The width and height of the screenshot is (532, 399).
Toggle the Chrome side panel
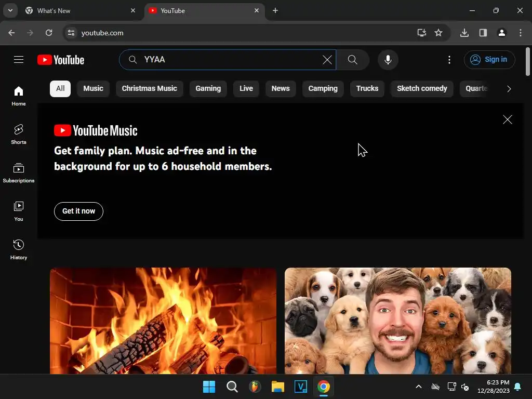click(x=483, y=33)
